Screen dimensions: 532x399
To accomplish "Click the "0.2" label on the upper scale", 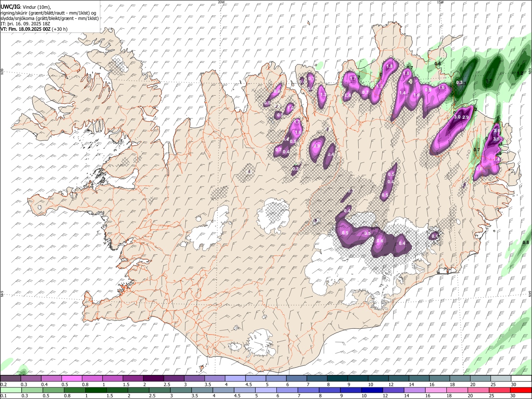I will (3, 384).
